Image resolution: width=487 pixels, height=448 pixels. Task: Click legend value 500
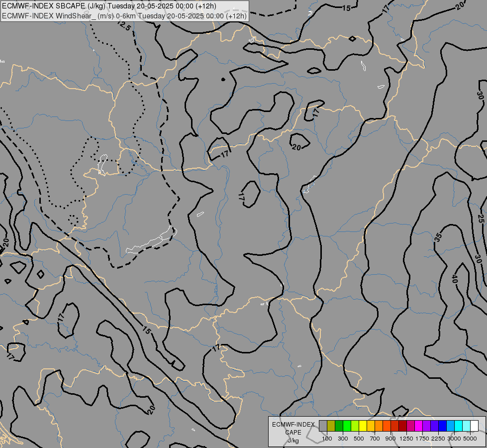(359, 439)
